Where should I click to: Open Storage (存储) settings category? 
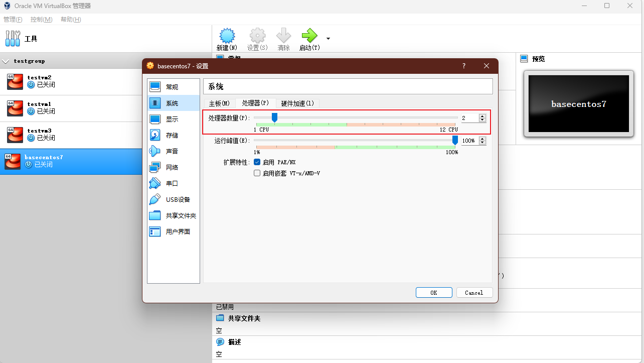173,135
